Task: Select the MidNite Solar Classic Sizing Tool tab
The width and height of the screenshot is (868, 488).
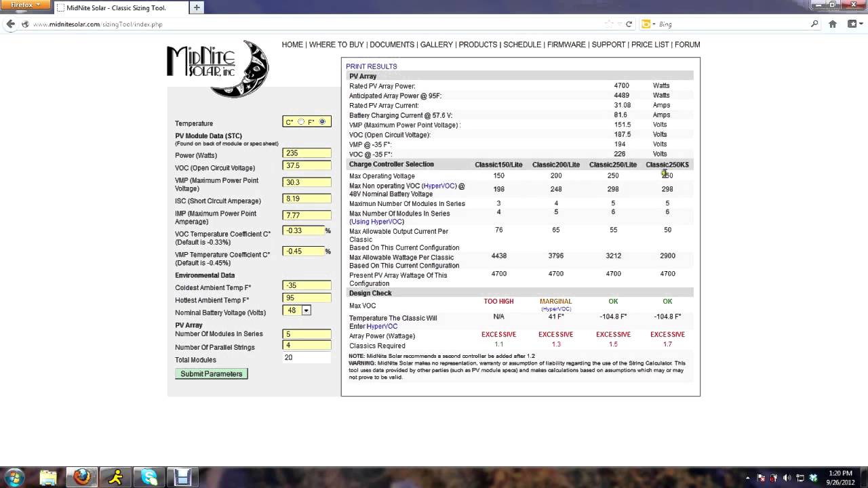Action: pos(120,7)
